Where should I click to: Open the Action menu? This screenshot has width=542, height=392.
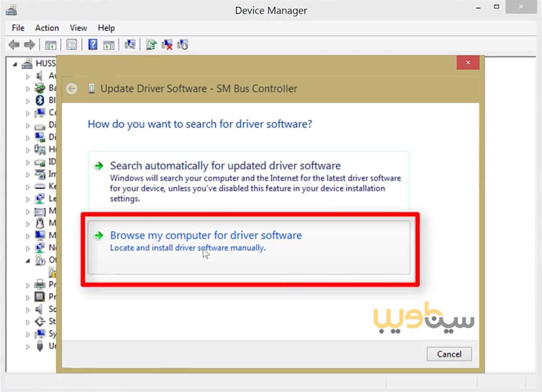tap(47, 28)
